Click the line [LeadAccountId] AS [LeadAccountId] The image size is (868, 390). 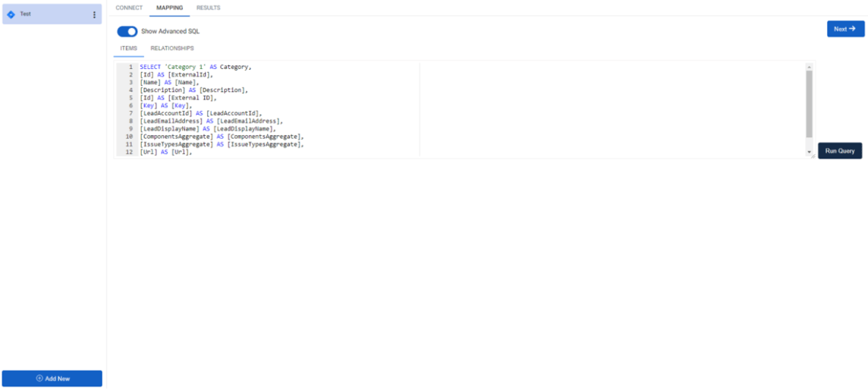200,113
